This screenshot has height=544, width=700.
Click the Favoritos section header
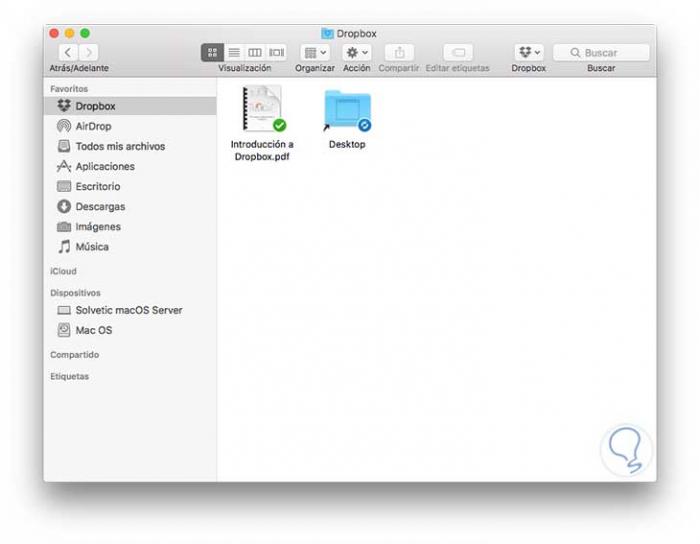point(69,89)
